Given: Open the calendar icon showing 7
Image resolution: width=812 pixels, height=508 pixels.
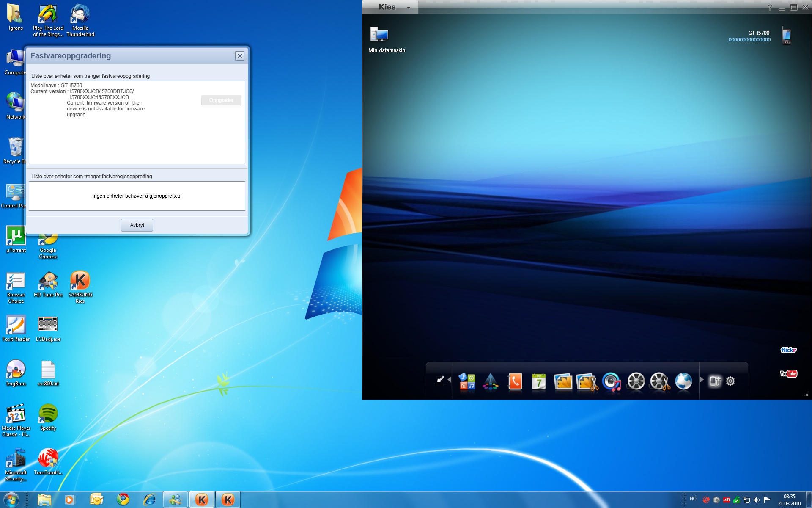Looking at the screenshot, I should coord(538,381).
